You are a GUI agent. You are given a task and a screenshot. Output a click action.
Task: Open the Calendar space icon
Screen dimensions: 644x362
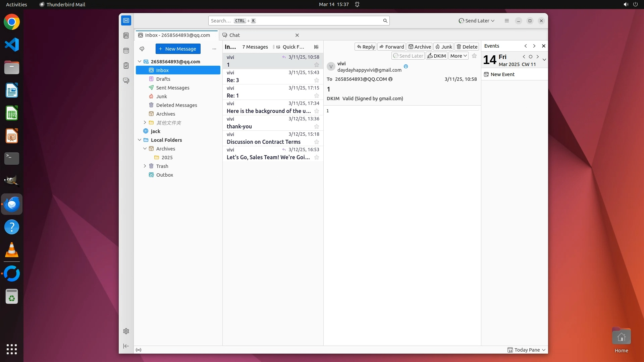click(126, 51)
